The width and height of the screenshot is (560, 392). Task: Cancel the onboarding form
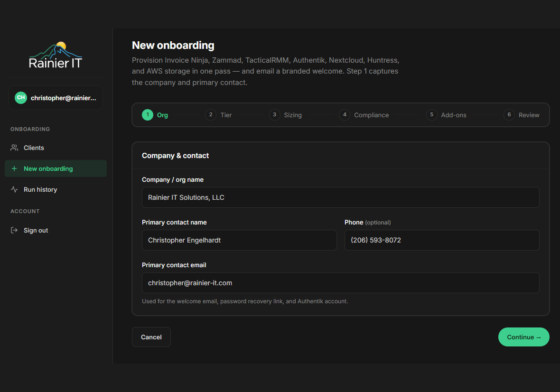pyautogui.click(x=151, y=337)
